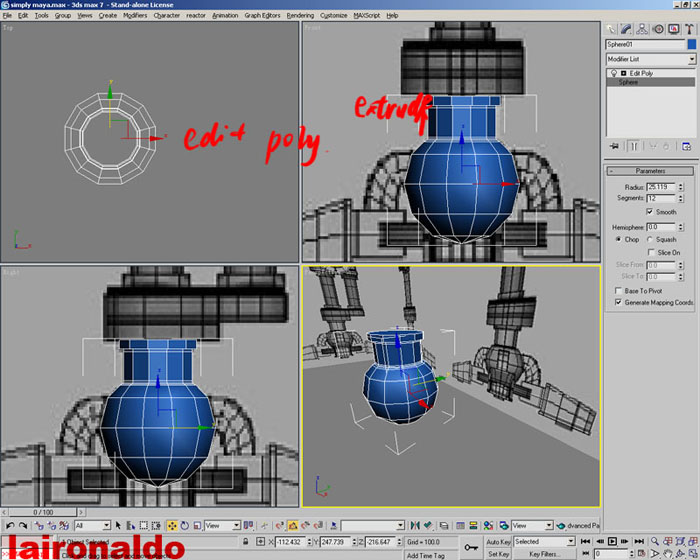700x560 pixels.
Task: Toggle the Edit Poly modifier lightbulb
Action: [612, 73]
